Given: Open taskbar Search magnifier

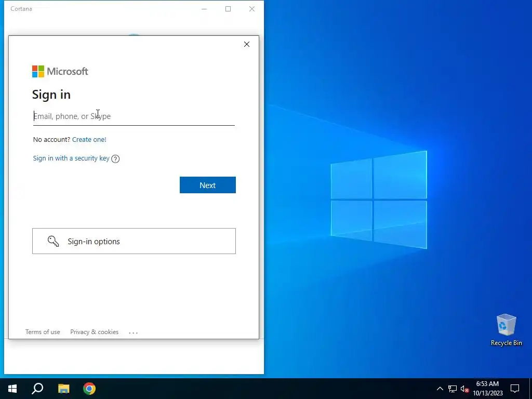Looking at the screenshot, I should tap(37, 389).
